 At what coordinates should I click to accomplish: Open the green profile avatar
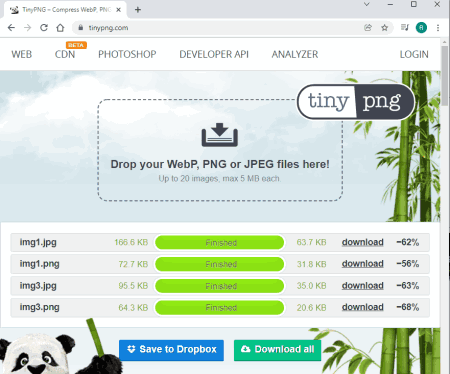coord(421,28)
